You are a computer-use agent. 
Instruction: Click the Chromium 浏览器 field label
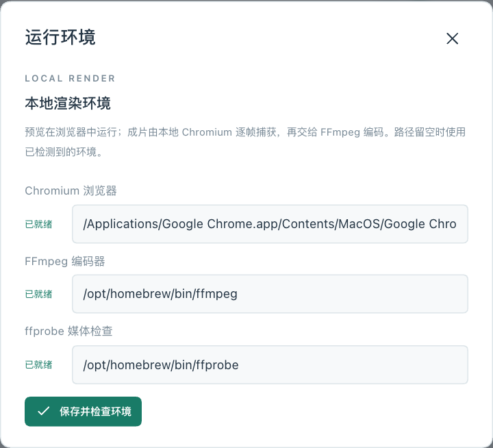click(71, 190)
